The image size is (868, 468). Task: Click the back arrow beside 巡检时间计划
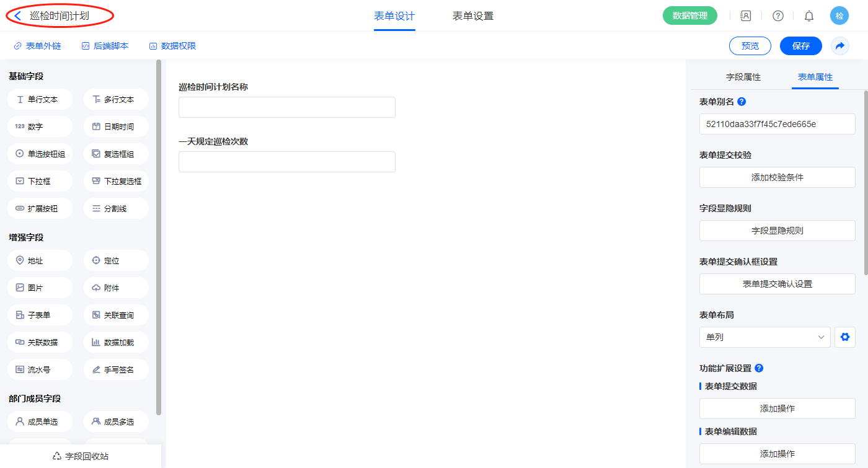click(x=18, y=16)
